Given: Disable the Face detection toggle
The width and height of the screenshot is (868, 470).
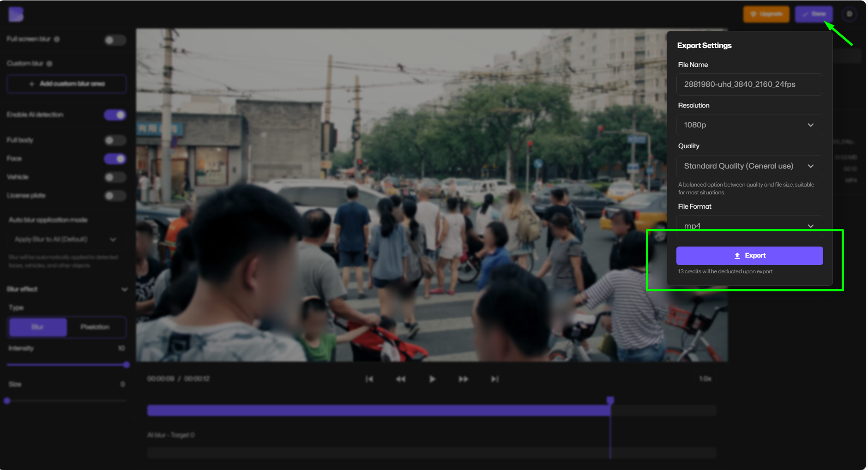Looking at the screenshot, I should [x=115, y=158].
